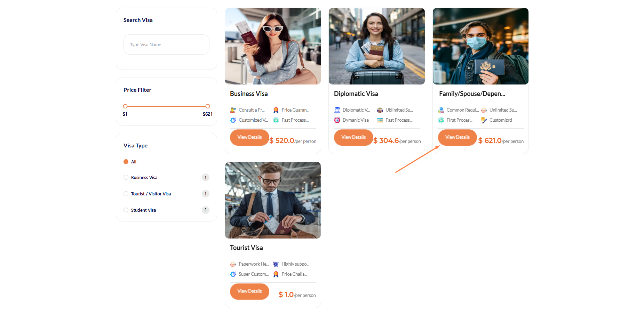Viewport: 644px width, 315px height.
Task: Click the First Proces... icon on Family visa card
Action: (441, 120)
